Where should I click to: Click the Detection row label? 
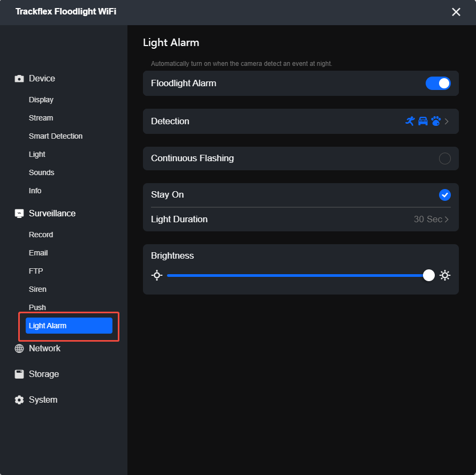point(170,121)
